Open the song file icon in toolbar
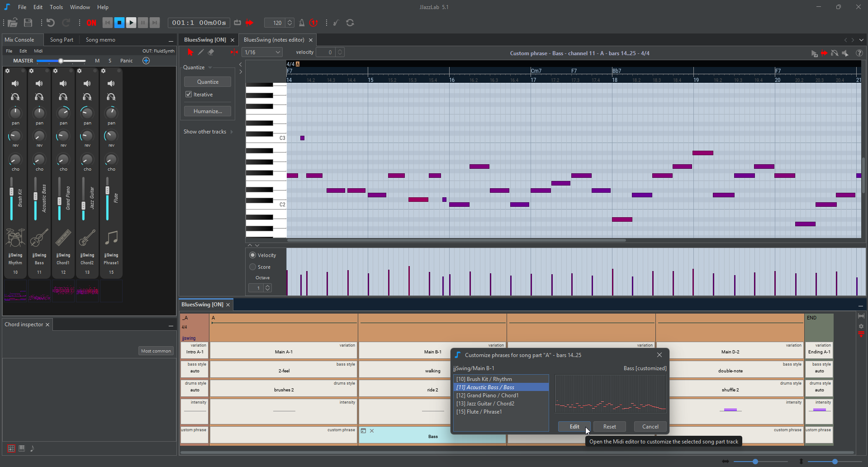868x467 pixels. [13, 23]
